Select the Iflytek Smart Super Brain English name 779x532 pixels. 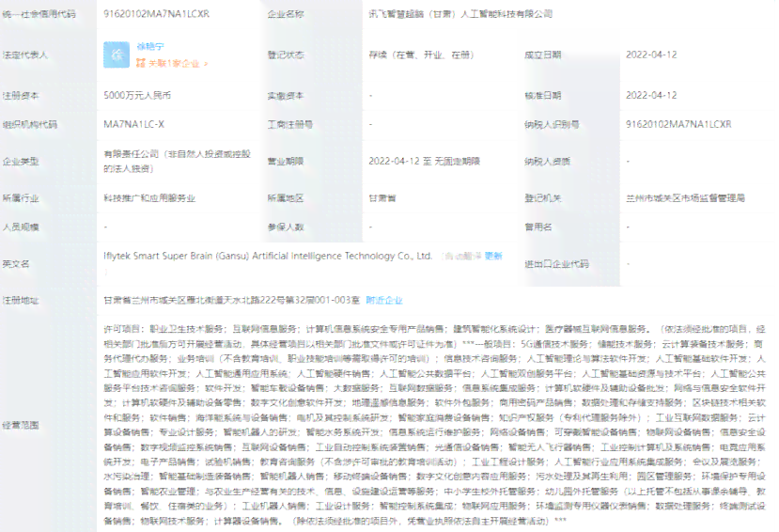point(268,256)
